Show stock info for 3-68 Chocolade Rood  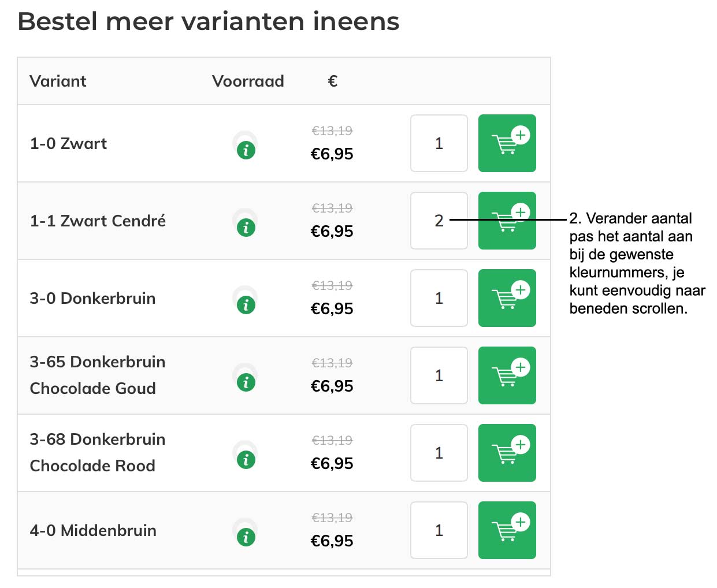tap(246, 460)
